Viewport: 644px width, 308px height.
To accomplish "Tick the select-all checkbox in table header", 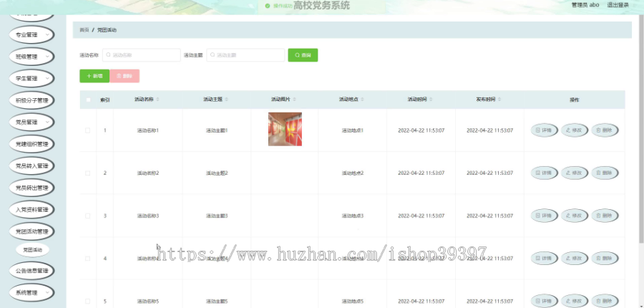I will point(88,100).
